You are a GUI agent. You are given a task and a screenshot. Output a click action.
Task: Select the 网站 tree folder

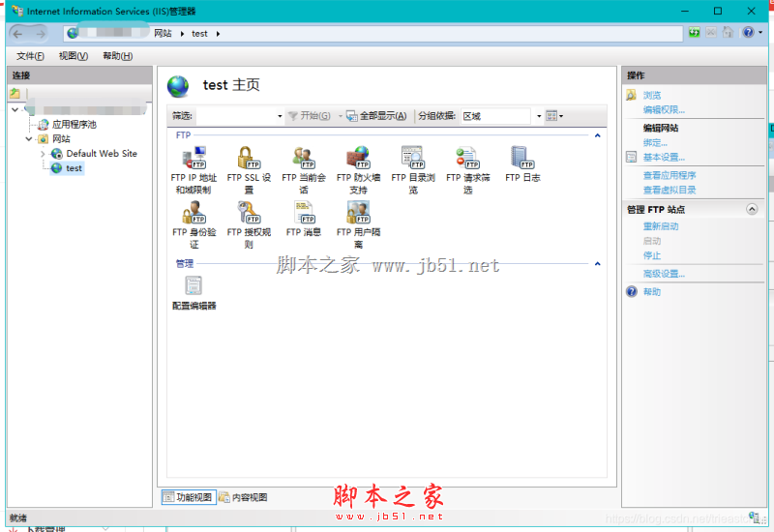(61, 139)
